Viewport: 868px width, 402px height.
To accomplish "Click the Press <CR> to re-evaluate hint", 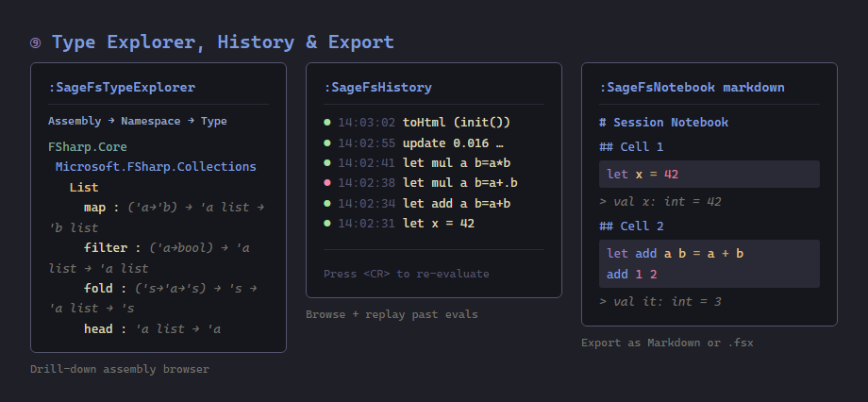I will 407,274.
